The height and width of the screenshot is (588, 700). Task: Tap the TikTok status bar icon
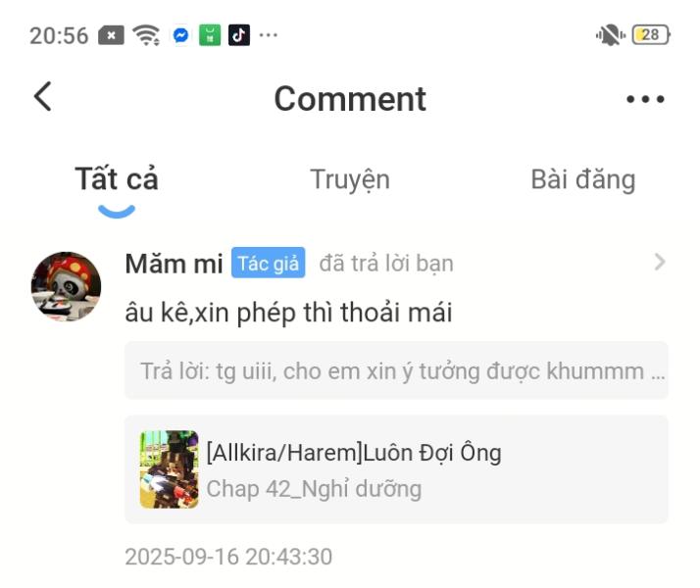coord(239,35)
